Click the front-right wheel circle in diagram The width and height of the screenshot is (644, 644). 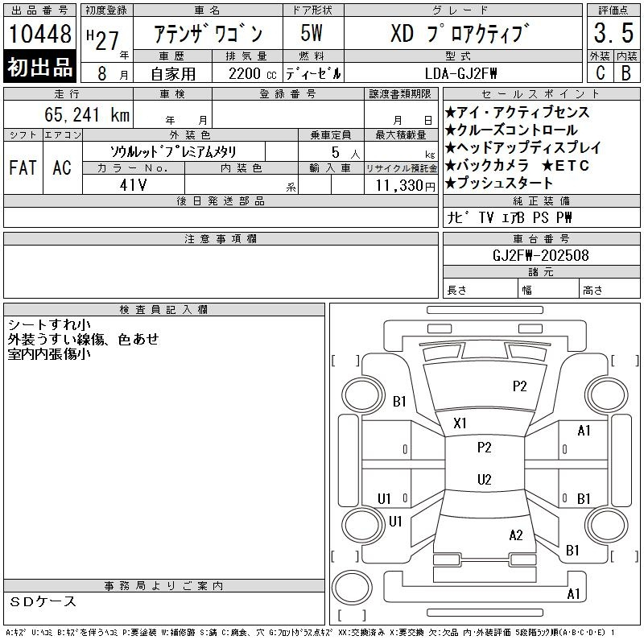pos(606,395)
